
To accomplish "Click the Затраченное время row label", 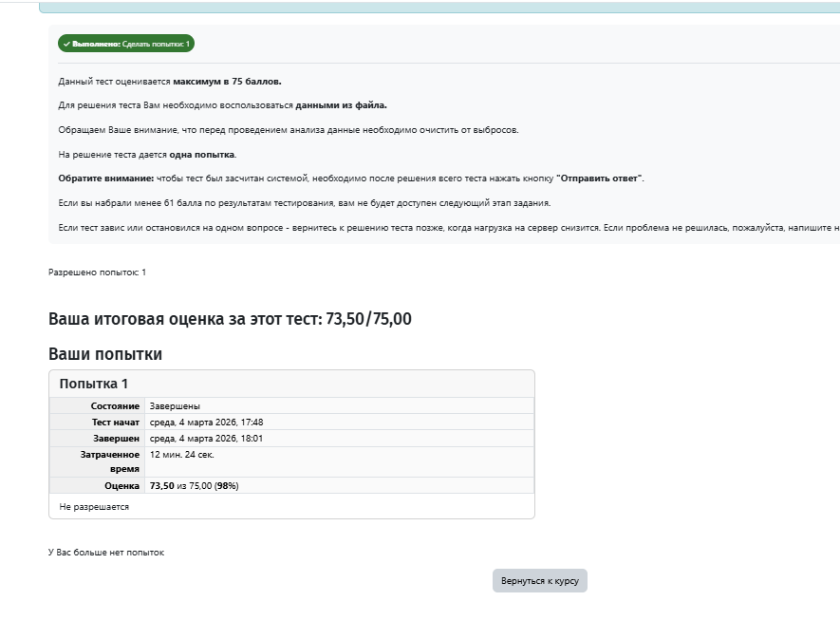I will coord(110,461).
